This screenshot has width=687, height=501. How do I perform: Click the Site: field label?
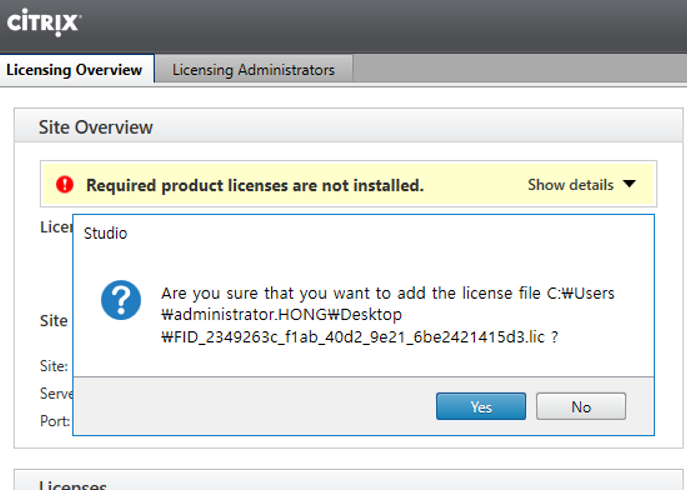tap(53, 366)
